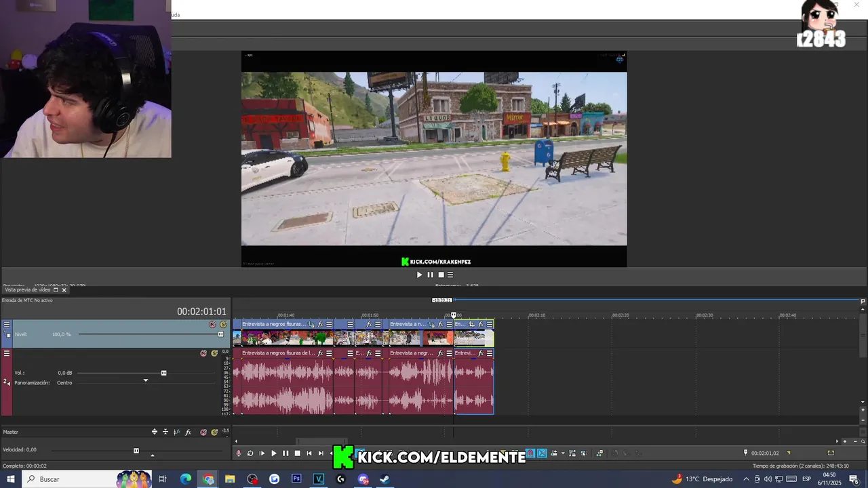Open Photoshop from the taskbar

click(x=296, y=479)
